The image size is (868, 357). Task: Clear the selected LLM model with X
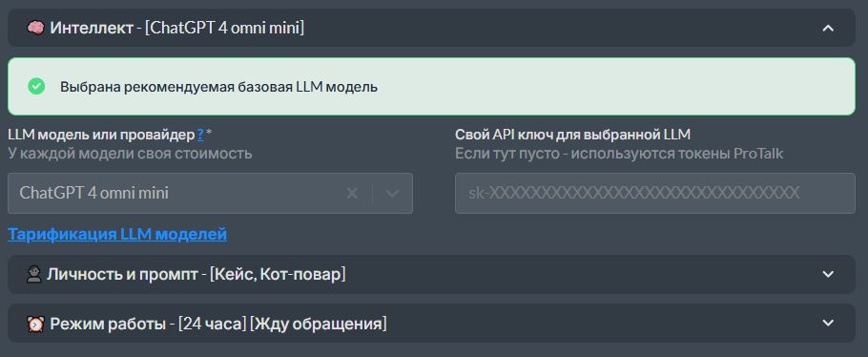352,193
